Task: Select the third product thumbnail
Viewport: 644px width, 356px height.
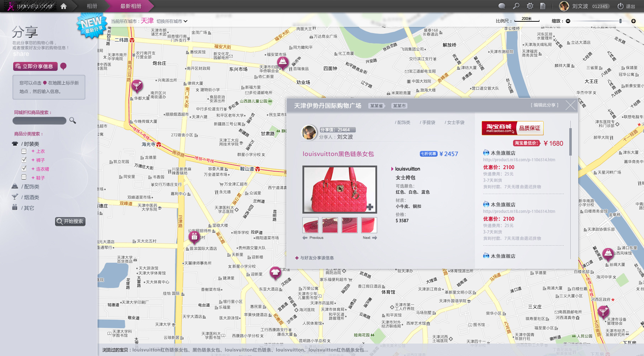Action: pyautogui.click(x=349, y=225)
